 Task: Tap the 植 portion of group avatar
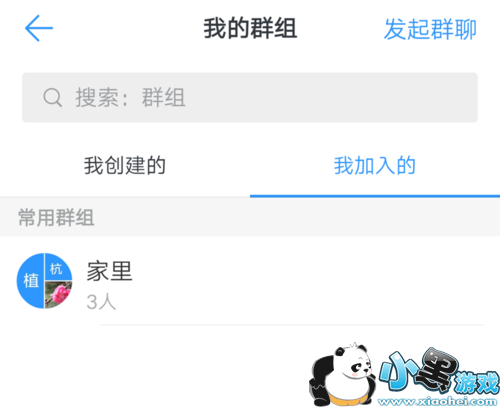pyautogui.click(x=30, y=281)
